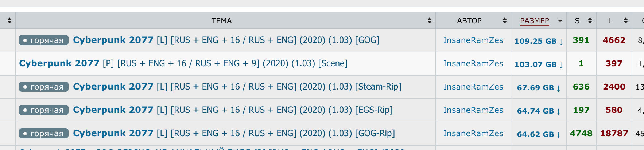Open the Cyberpunk 2077 [GOG] topic
The width and height of the screenshot is (644, 150).
click(226, 40)
